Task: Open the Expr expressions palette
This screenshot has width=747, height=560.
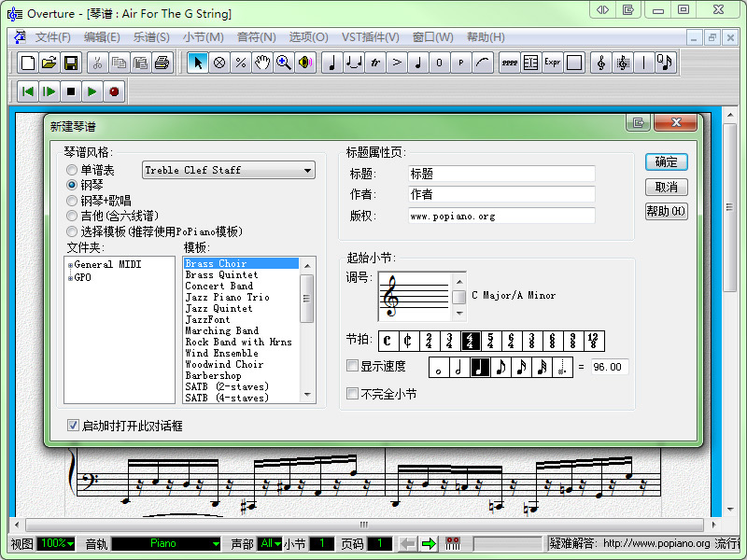Action: pos(553,63)
